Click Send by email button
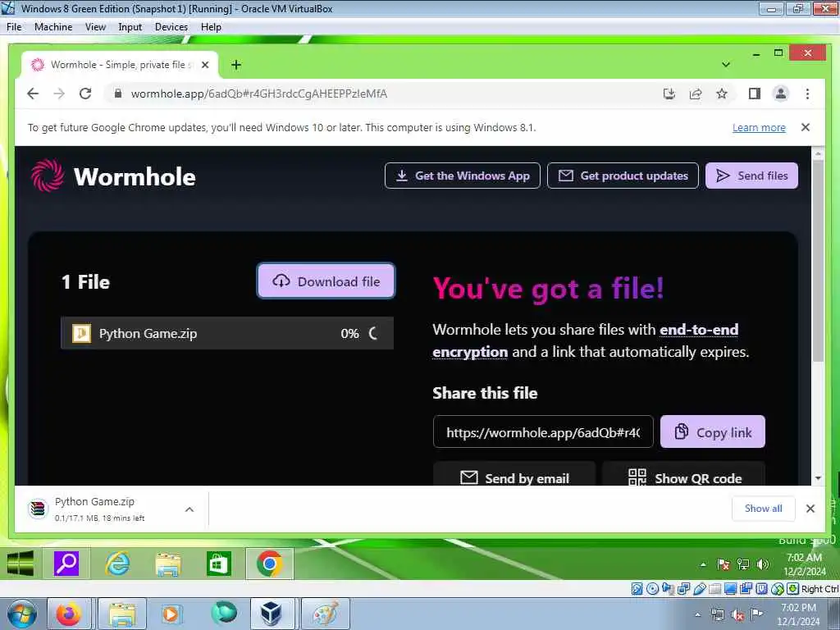The height and width of the screenshot is (630, 840). click(x=514, y=475)
